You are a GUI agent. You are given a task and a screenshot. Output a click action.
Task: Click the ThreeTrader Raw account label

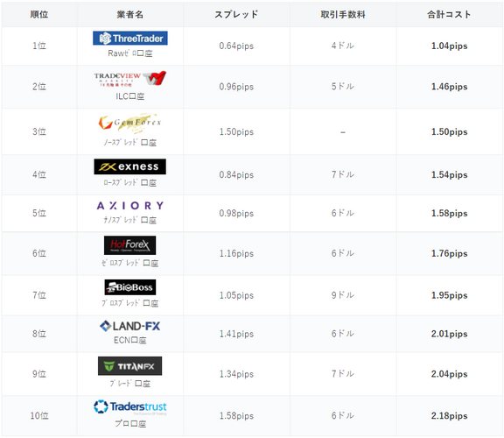click(x=129, y=53)
